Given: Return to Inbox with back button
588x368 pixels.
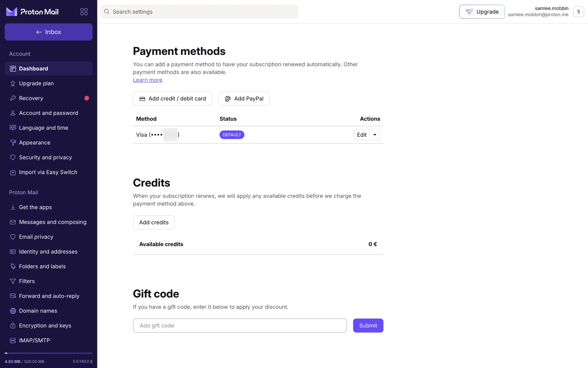Looking at the screenshot, I should [x=48, y=32].
